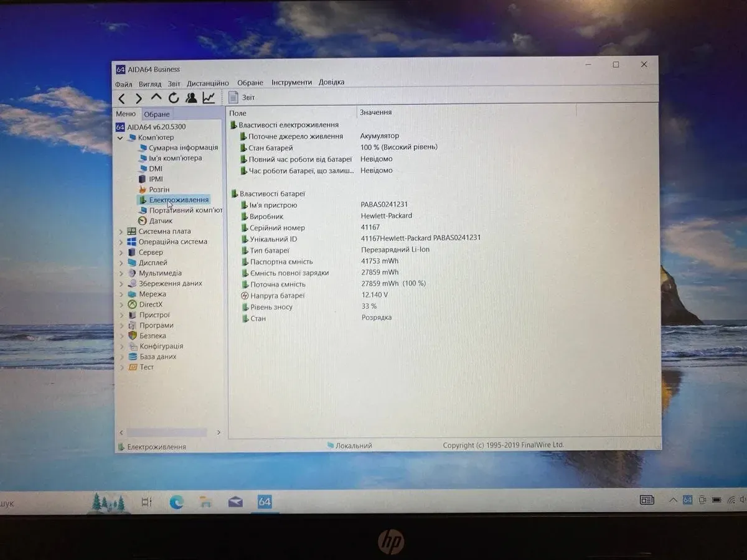Open AIDA64 icon in the taskbar
747x560 pixels.
tap(265, 502)
